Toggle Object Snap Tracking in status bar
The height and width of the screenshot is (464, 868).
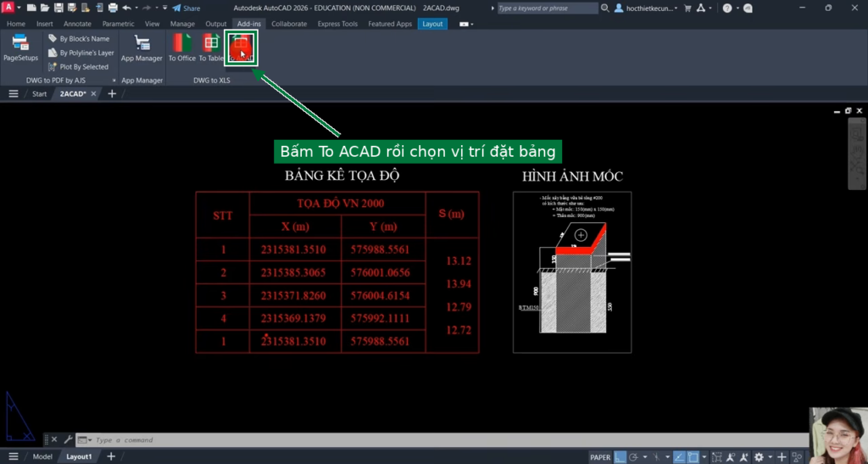pos(679,457)
